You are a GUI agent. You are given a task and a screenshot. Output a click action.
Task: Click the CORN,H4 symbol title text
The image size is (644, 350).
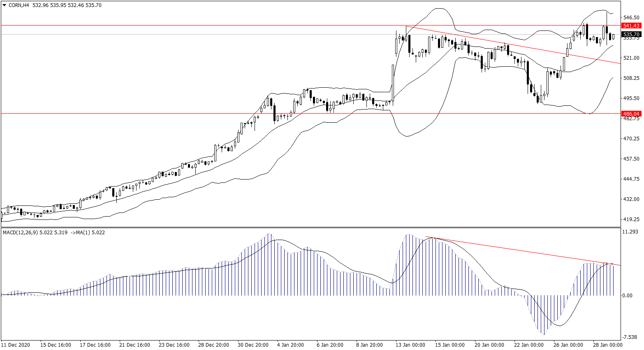click(x=19, y=5)
